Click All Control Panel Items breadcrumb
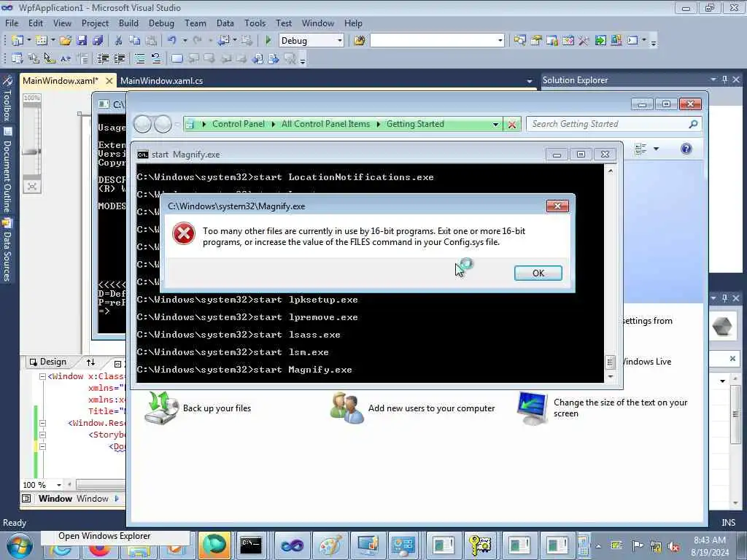 [x=325, y=124]
